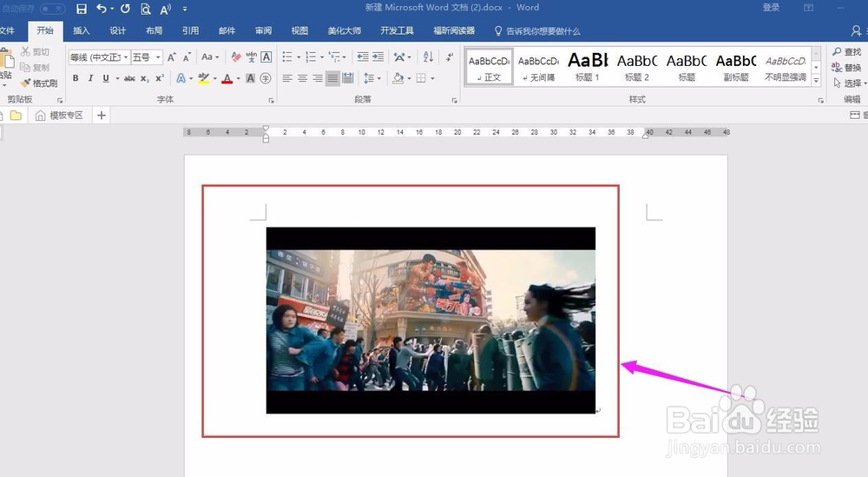Expand the styles gallery

pos(816,80)
